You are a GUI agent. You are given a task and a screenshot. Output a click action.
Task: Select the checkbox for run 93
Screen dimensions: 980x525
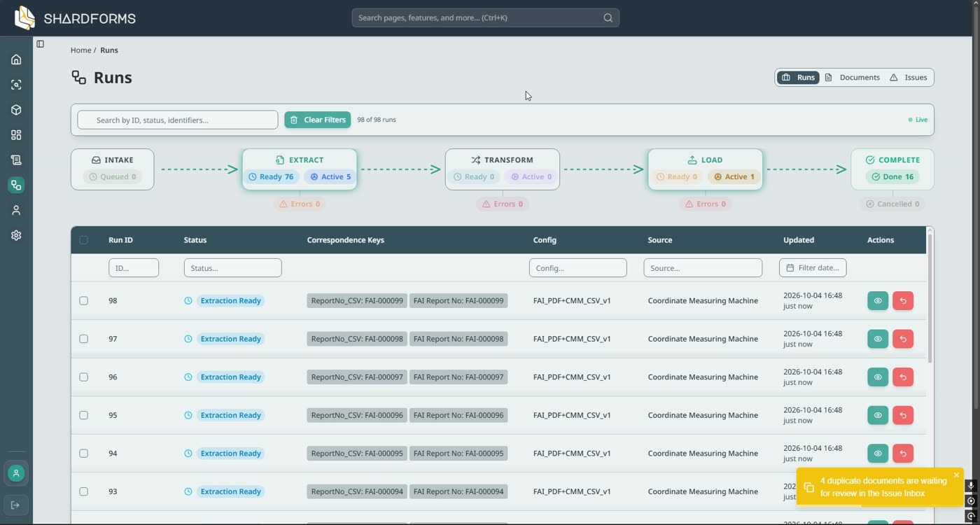click(x=83, y=491)
